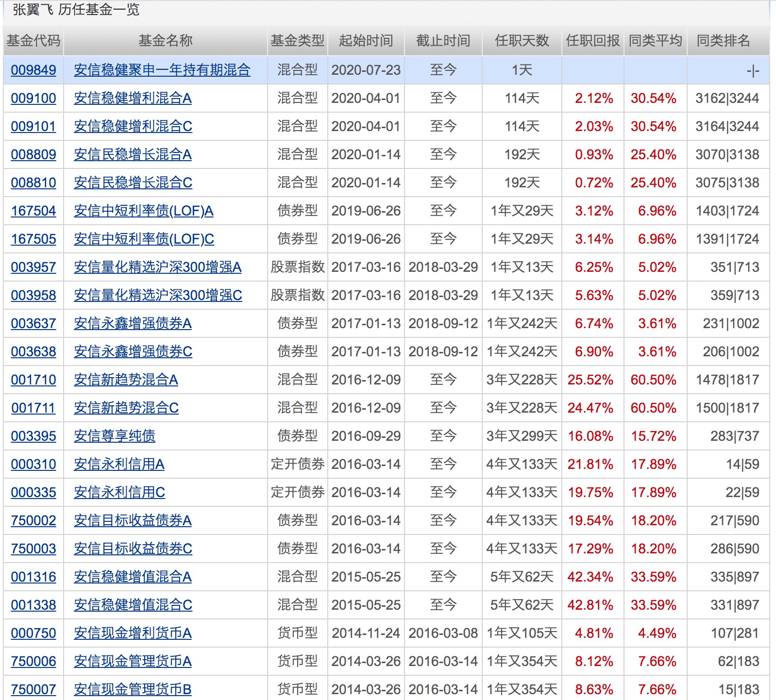Click the 任职回报 column header
Screen dimensions: 776x700
tap(593, 41)
